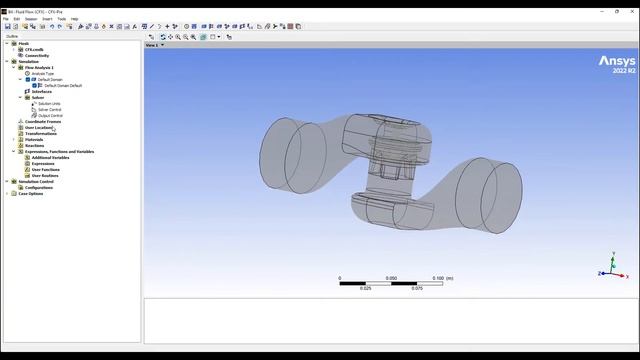This screenshot has height=360, width=640.
Task: Open the Tools menu
Action: pos(62,19)
